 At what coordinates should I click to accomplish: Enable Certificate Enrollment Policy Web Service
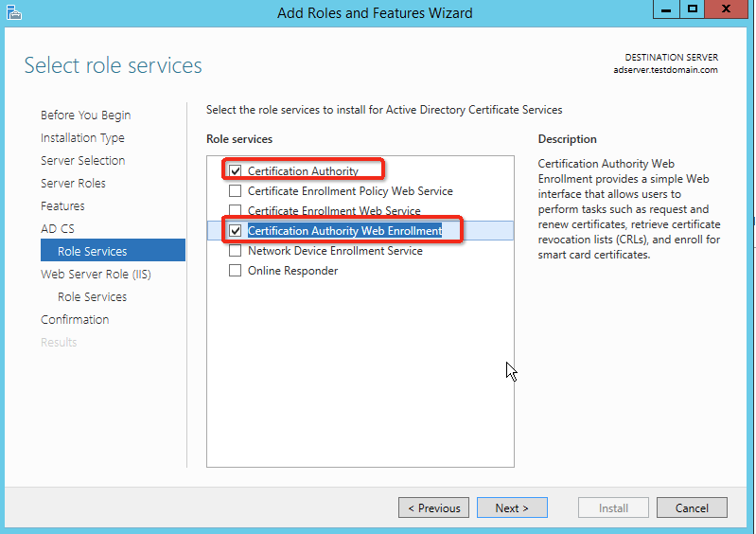pyautogui.click(x=236, y=191)
